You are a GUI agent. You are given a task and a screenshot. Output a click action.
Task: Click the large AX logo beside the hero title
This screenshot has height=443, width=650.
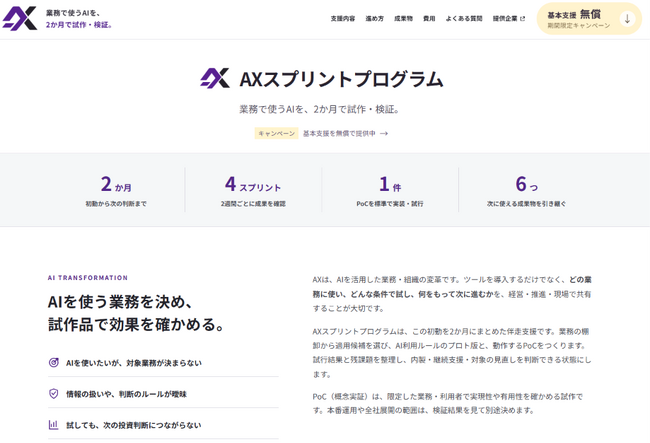[x=215, y=78]
